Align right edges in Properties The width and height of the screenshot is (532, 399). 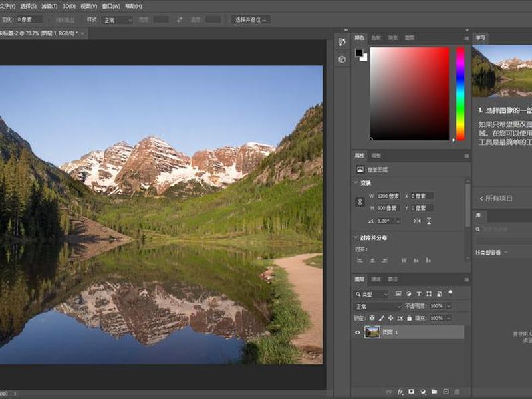(x=384, y=260)
